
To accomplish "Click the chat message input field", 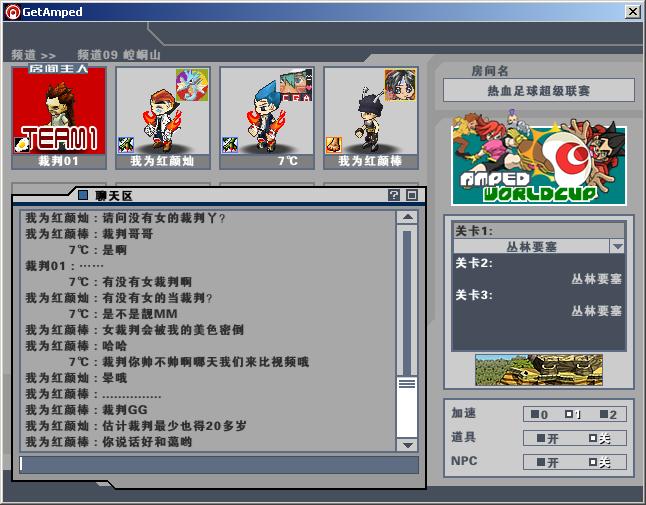I will [x=218, y=464].
